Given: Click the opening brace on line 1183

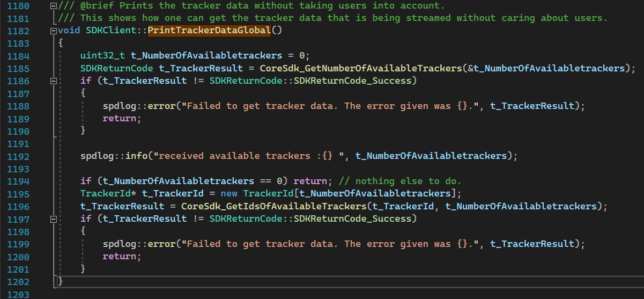Looking at the screenshot, I should pyautogui.click(x=61, y=43).
